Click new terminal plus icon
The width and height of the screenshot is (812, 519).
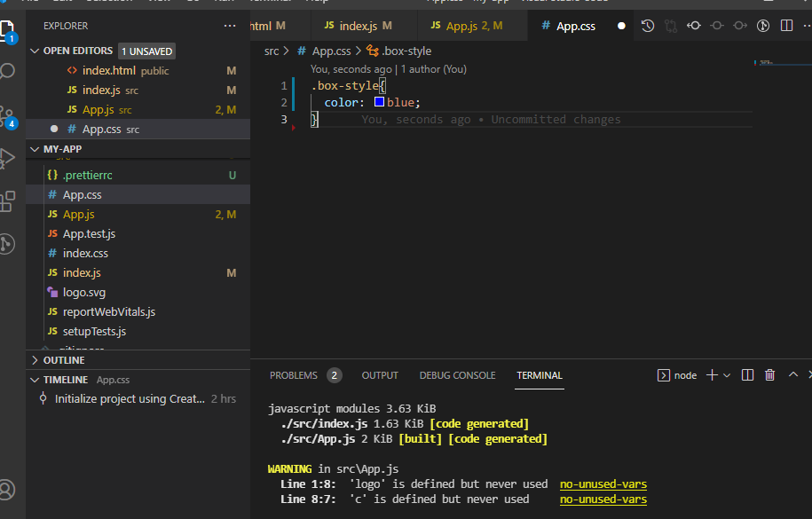coord(712,375)
